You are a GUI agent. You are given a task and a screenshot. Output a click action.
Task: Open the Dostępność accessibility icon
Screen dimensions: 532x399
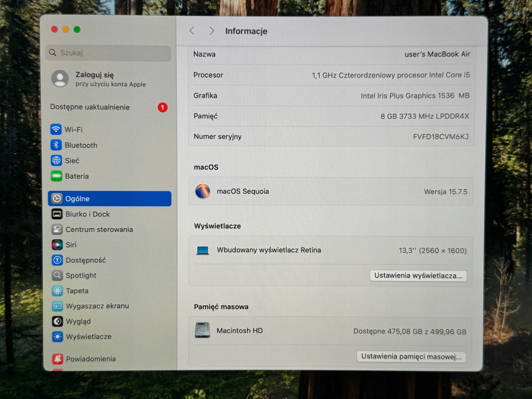57,260
